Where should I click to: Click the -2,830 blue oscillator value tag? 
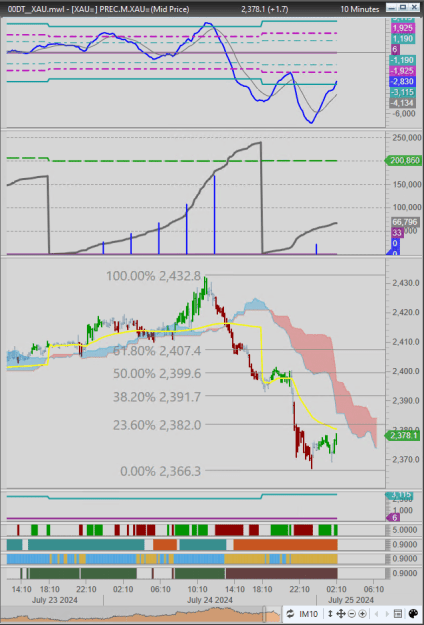404,82
